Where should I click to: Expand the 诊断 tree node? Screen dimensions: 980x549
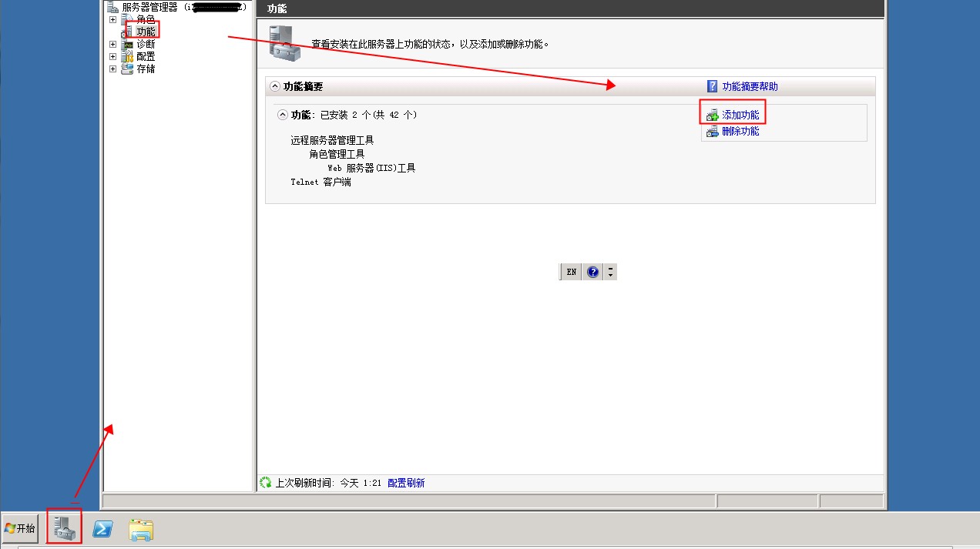pyautogui.click(x=113, y=45)
